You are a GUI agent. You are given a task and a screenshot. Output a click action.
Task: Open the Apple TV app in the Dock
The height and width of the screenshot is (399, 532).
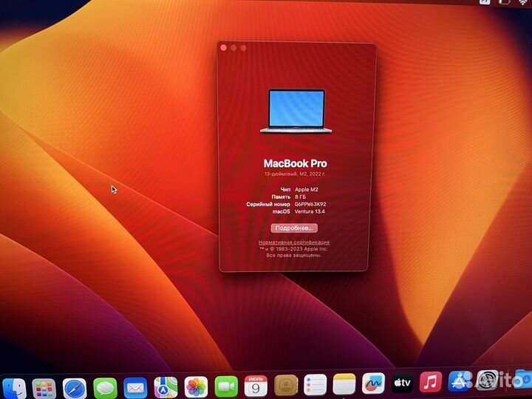(402, 383)
